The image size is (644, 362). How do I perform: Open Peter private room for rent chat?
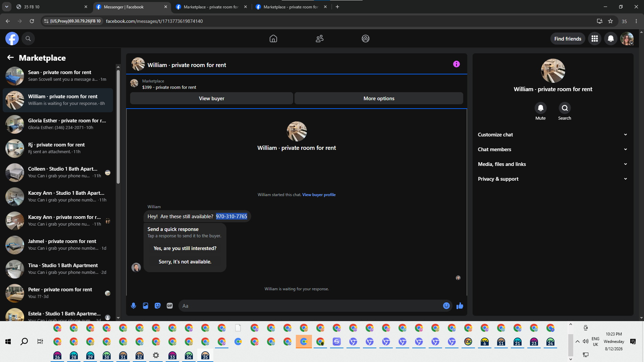click(x=58, y=293)
